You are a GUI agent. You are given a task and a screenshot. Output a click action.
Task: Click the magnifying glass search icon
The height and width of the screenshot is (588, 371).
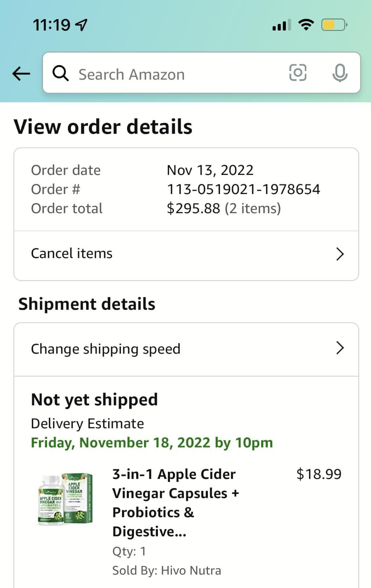click(x=61, y=73)
